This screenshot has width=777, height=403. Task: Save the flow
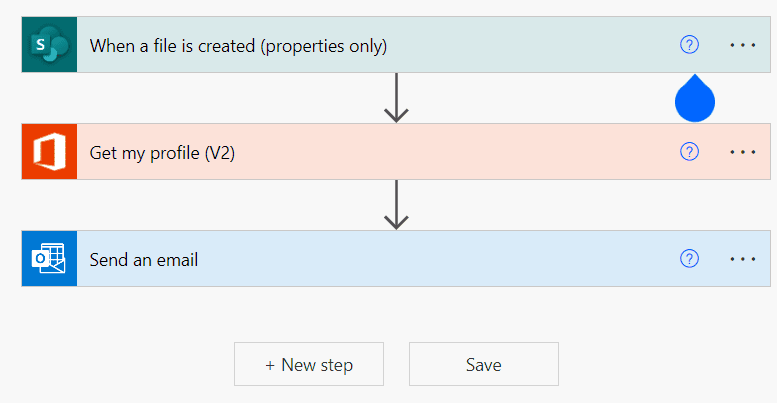coord(484,365)
